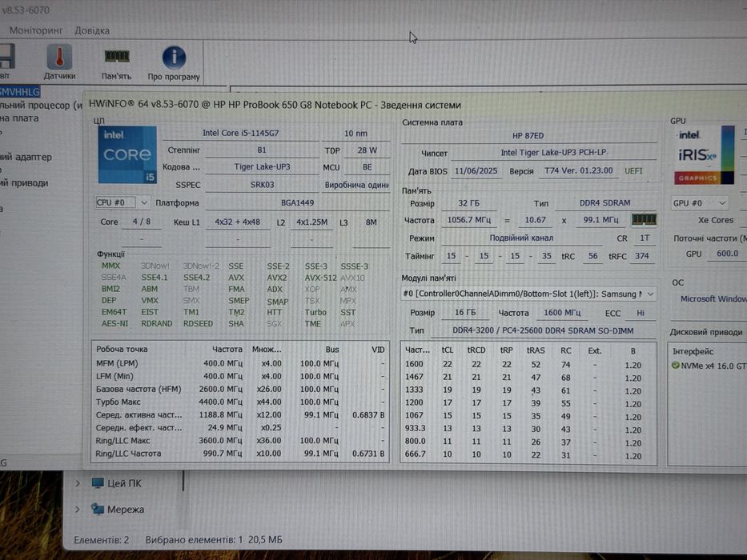
Task: Click the 28 W TDP value
Action: (x=367, y=150)
